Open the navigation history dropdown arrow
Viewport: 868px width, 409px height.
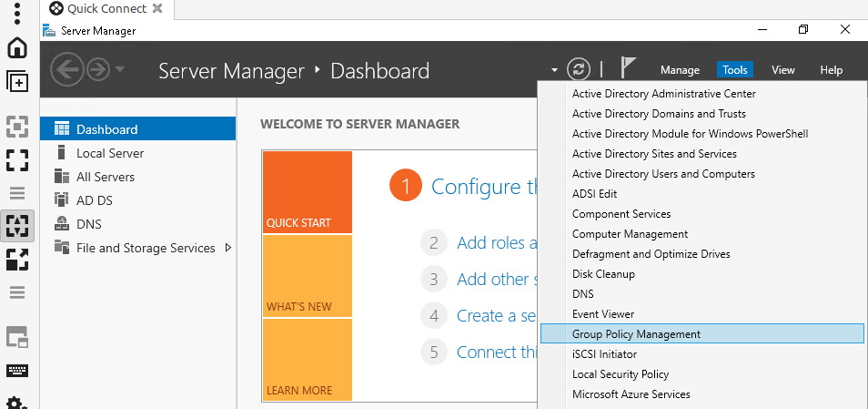point(121,70)
